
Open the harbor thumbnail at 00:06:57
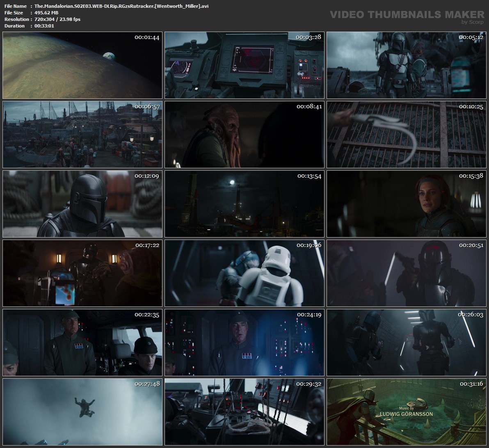[82, 135]
